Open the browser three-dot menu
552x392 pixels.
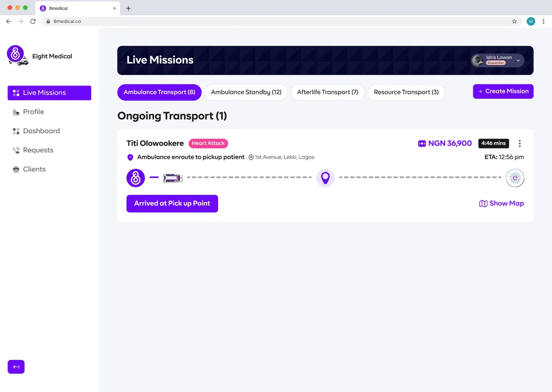[544, 22]
